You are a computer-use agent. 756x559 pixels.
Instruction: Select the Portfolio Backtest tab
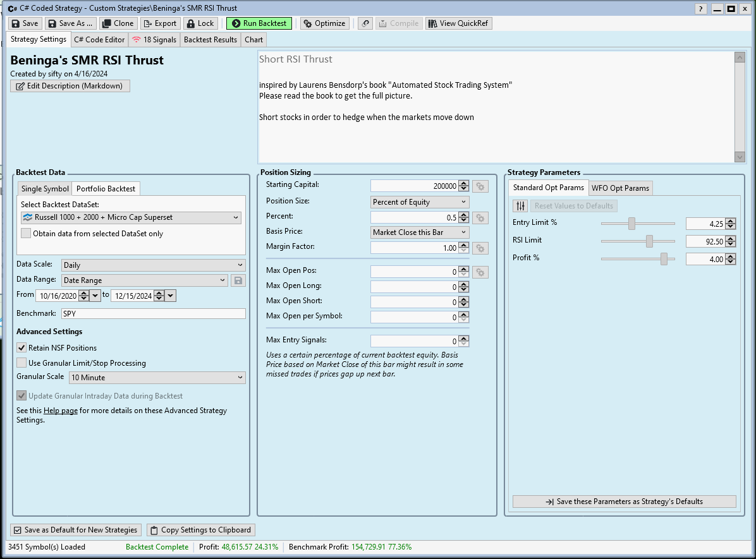tap(106, 188)
